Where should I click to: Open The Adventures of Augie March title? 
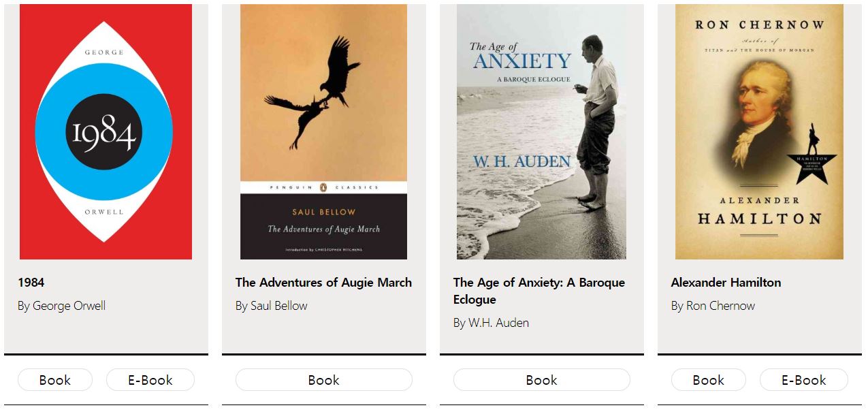click(x=323, y=283)
